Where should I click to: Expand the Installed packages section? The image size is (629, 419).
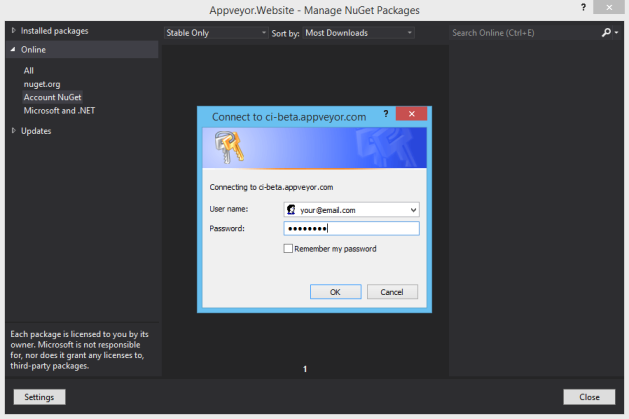(x=14, y=30)
